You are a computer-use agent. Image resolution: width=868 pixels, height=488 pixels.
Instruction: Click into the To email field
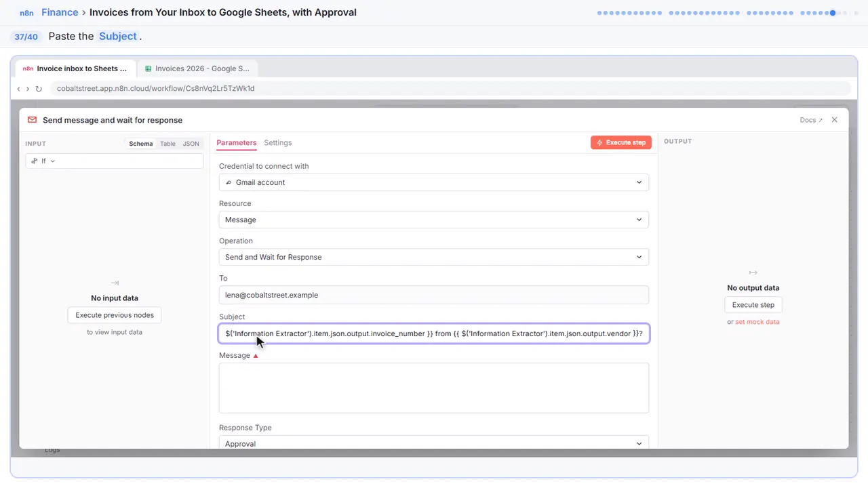(x=434, y=295)
